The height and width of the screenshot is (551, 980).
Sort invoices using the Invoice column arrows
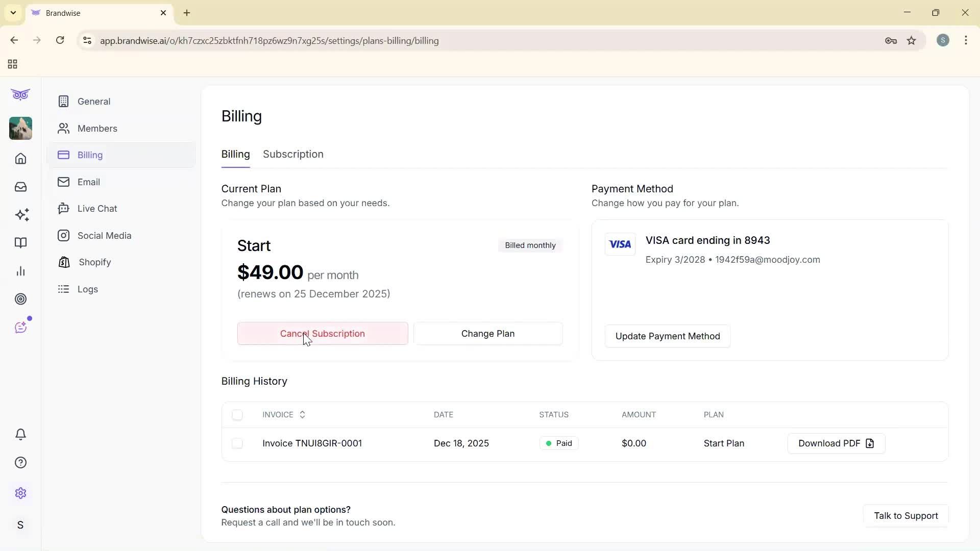click(302, 415)
